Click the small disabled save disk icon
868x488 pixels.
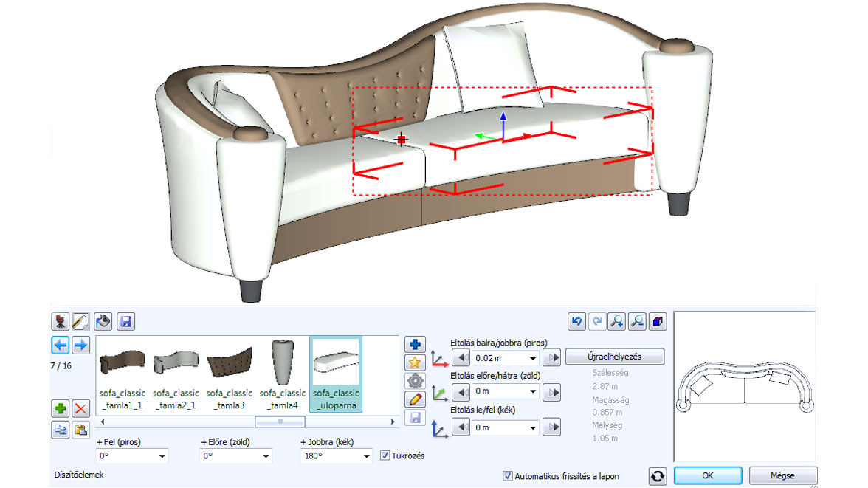[x=415, y=417]
